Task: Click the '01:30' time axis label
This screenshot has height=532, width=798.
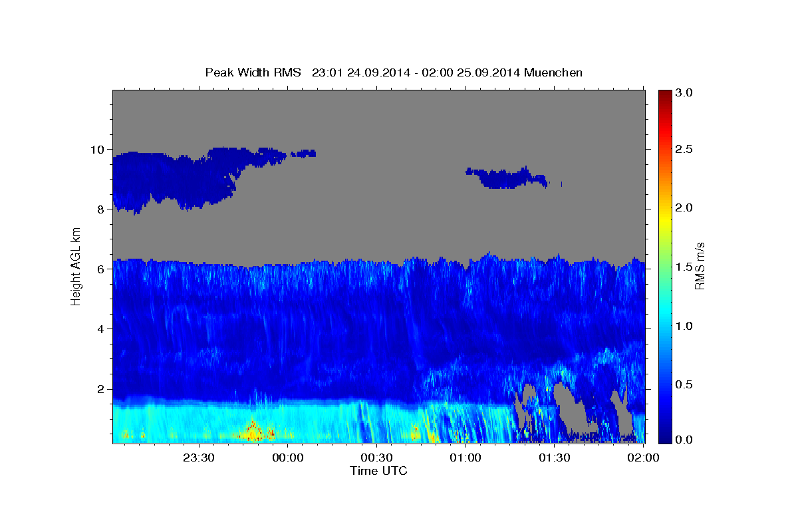Action: point(554,458)
